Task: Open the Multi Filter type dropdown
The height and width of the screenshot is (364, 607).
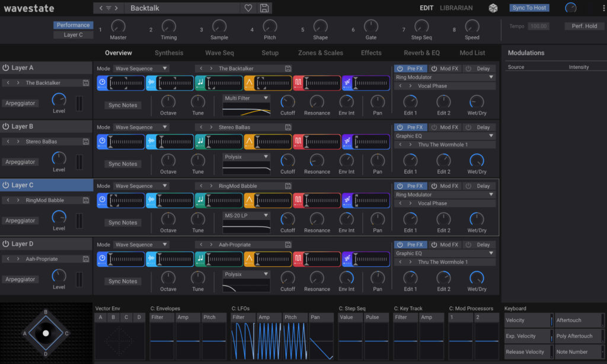Action: 244,98
